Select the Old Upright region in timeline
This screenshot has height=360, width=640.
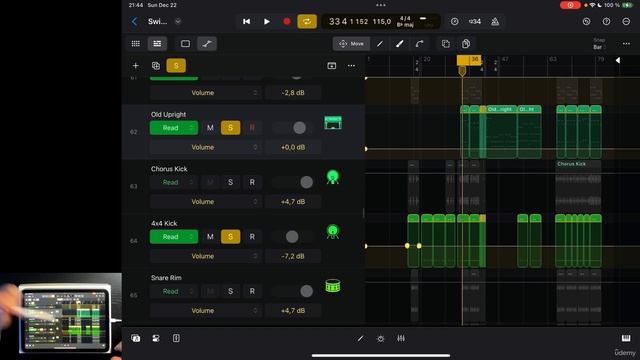501,132
